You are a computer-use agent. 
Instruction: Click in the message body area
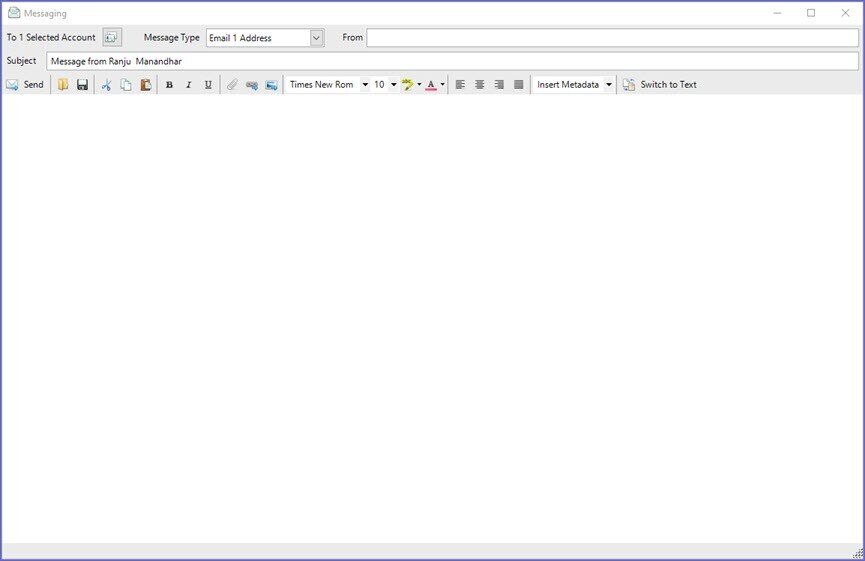[432, 318]
